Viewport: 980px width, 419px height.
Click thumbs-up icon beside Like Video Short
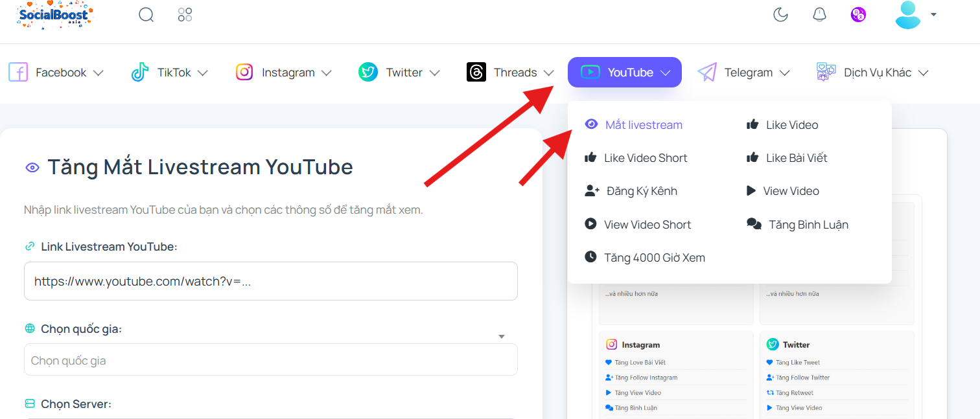point(590,157)
